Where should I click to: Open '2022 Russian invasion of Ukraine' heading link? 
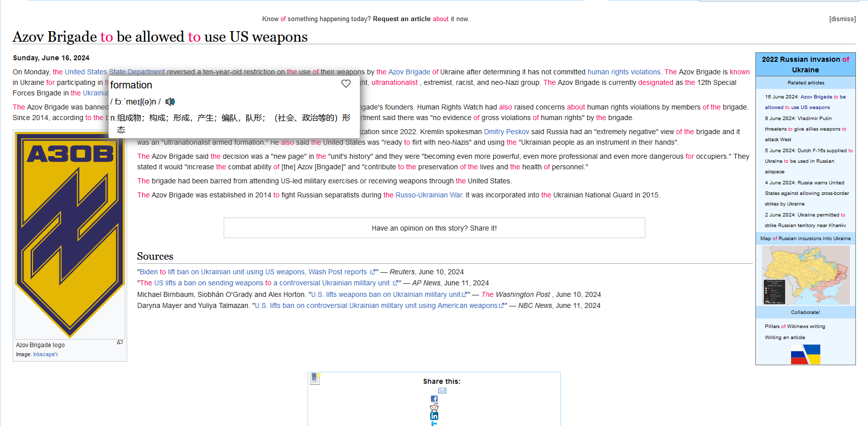(806, 64)
